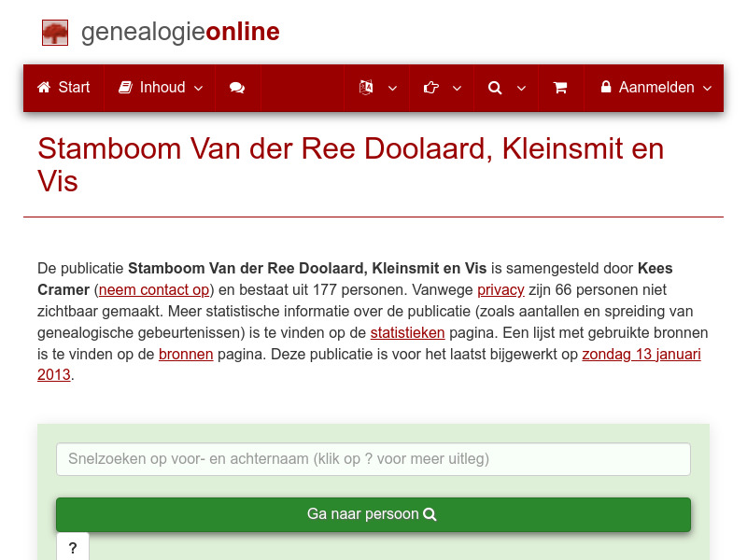Select the map icon in the navbar
Viewport: 747px width, 560px height.
[x=365, y=87]
